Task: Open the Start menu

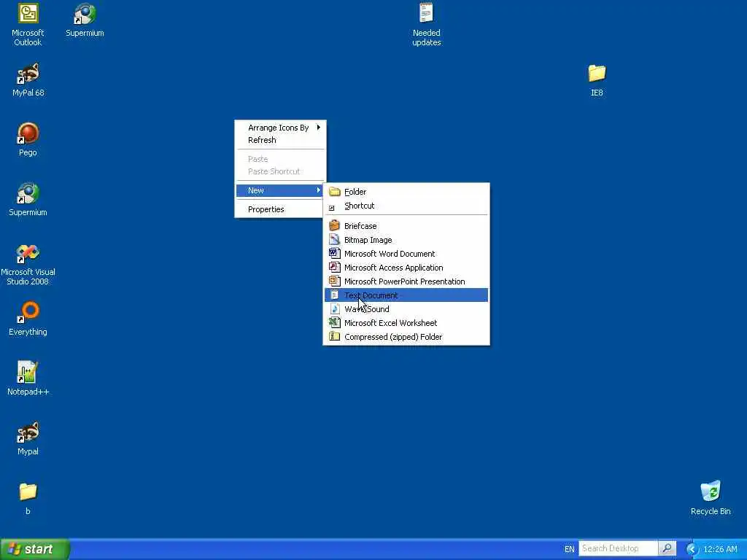Action: (34, 549)
